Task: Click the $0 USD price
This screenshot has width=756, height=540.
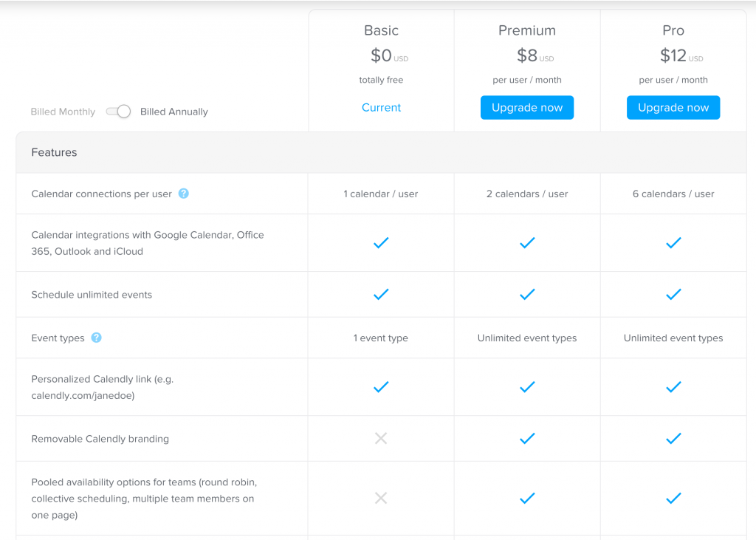Action: (x=389, y=55)
